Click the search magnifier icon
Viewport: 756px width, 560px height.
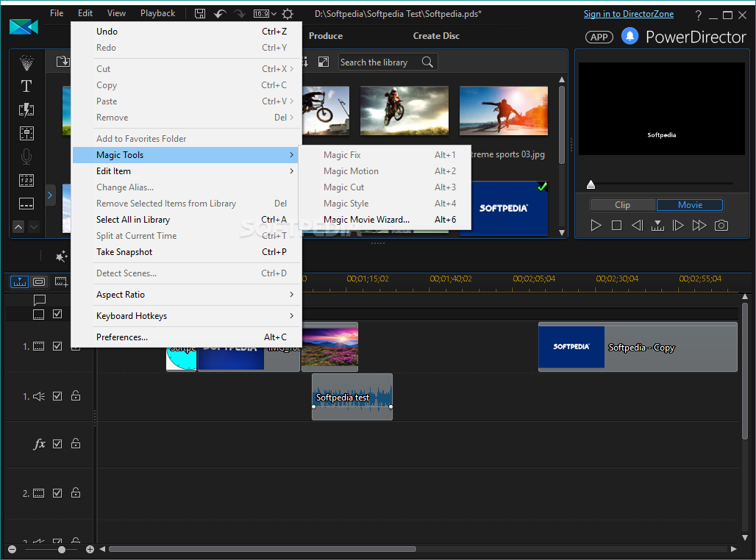click(x=427, y=62)
